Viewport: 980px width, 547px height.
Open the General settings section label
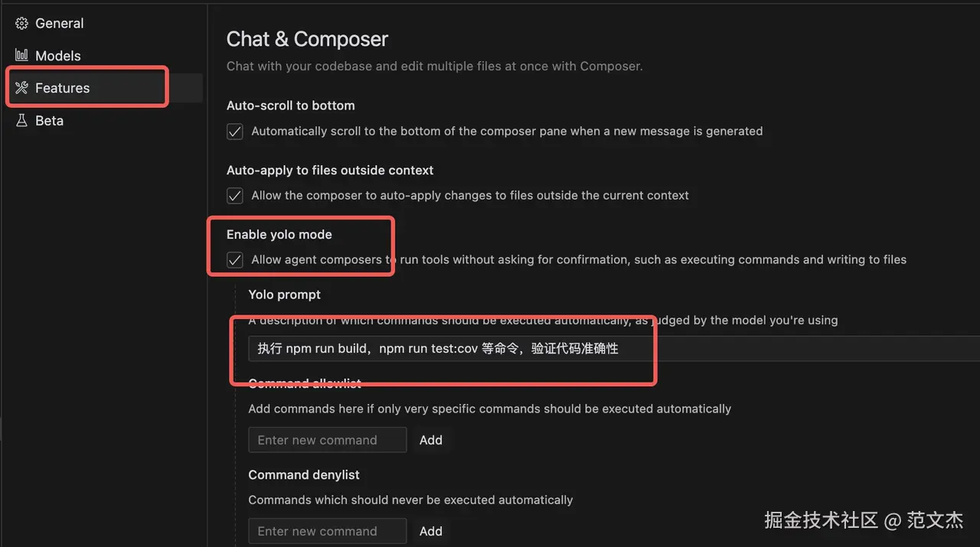point(60,24)
